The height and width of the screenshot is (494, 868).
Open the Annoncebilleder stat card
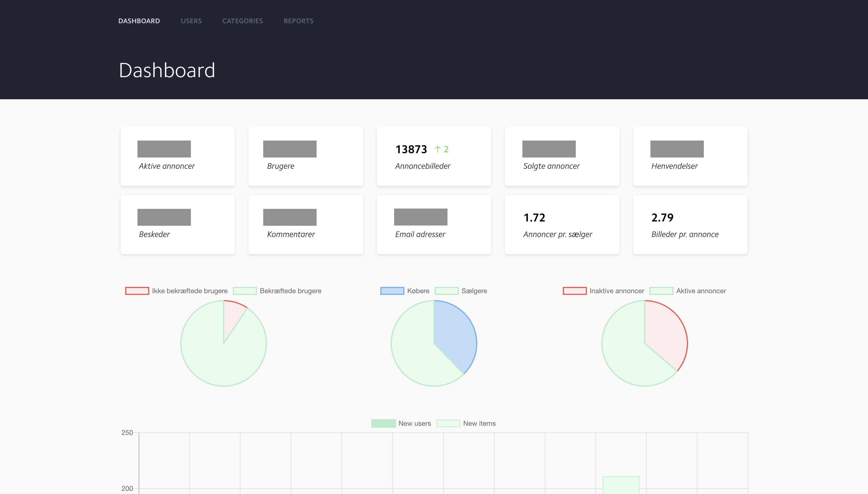coord(434,156)
